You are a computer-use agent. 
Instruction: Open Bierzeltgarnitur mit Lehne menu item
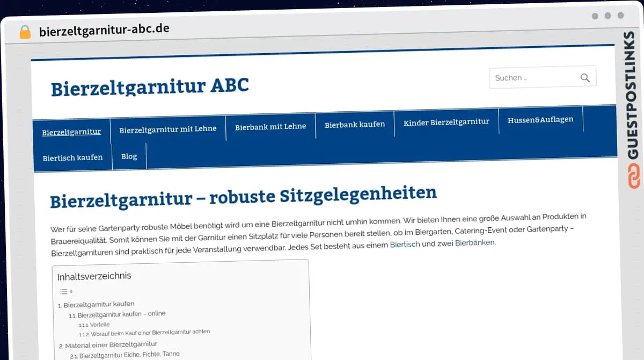(168, 129)
